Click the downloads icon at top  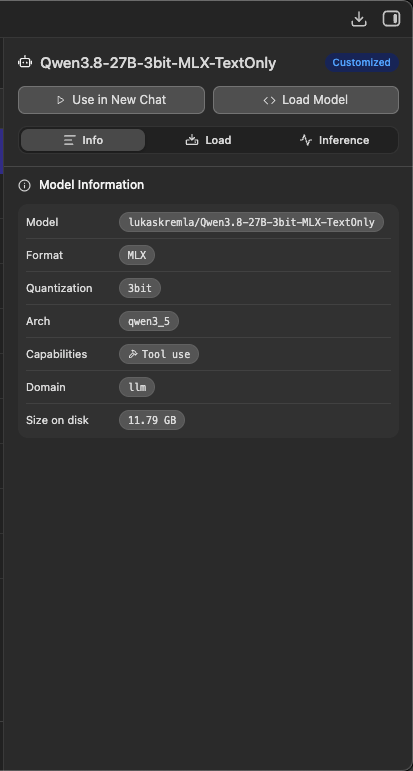pos(359,19)
